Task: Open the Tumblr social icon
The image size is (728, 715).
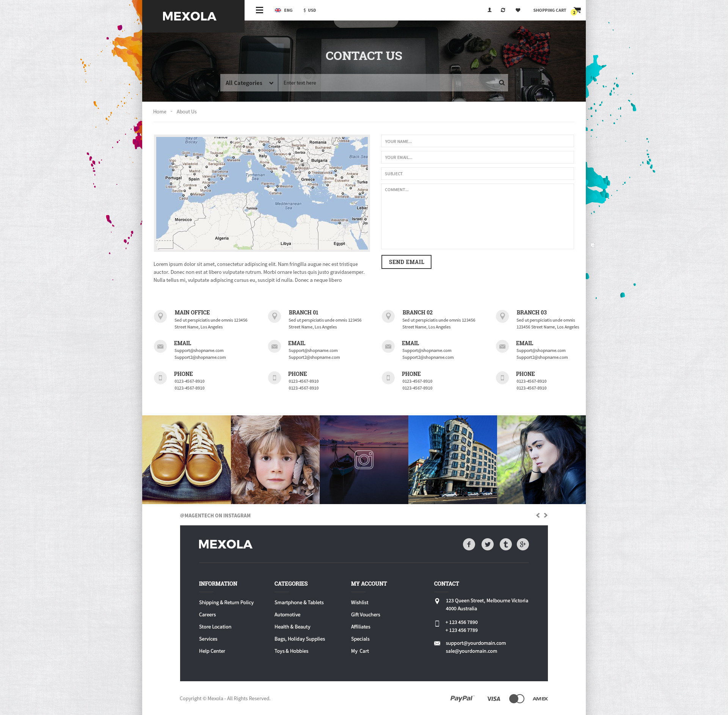Action: (x=505, y=544)
